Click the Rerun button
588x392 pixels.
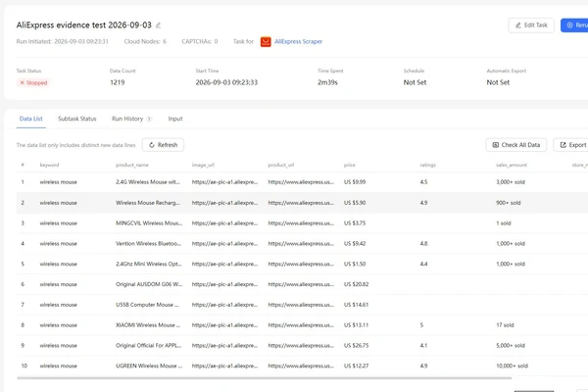pyautogui.click(x=574, y=25)
